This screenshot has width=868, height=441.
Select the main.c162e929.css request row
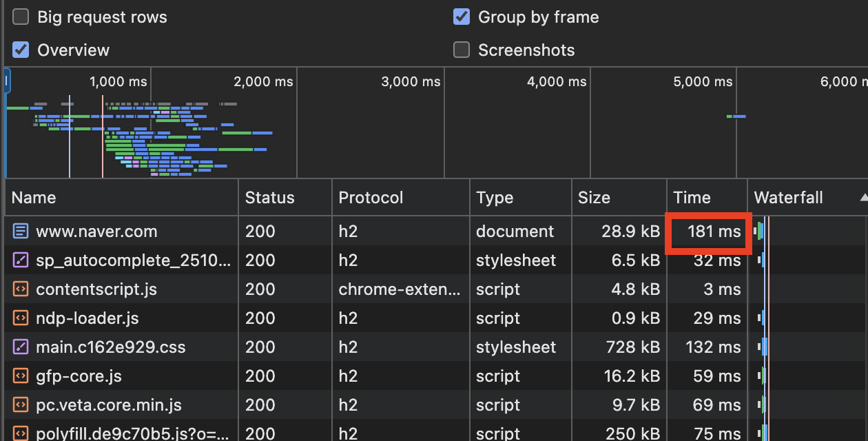pyautogui.click(x=110, y=347)
